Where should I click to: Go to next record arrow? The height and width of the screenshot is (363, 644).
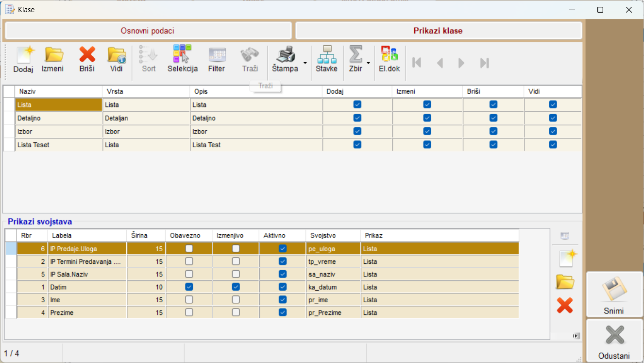click(461, 63)
